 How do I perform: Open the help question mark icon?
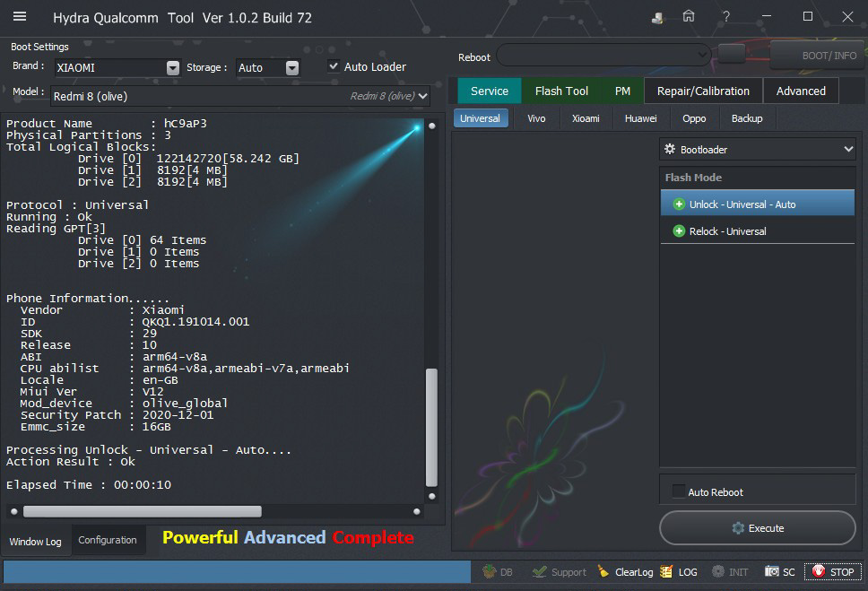click(725, 17)
